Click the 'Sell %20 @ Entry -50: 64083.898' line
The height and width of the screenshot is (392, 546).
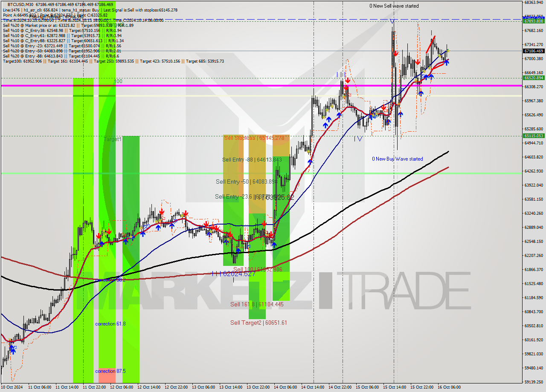coord(62,51)
